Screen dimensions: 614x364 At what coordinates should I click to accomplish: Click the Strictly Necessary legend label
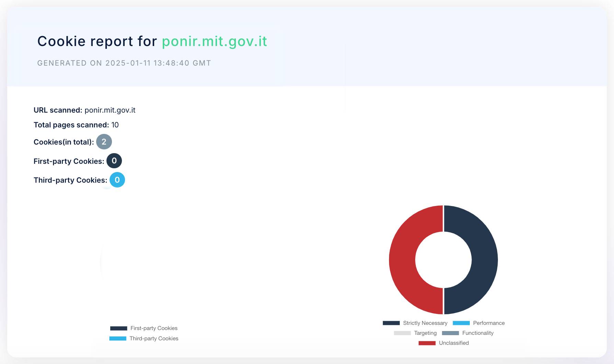(425, 323)
